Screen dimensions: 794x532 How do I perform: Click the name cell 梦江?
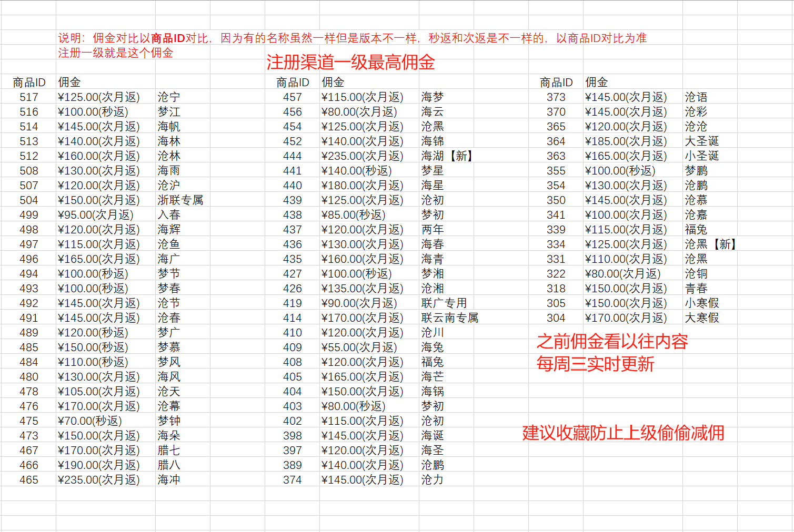tap(183, 112)
